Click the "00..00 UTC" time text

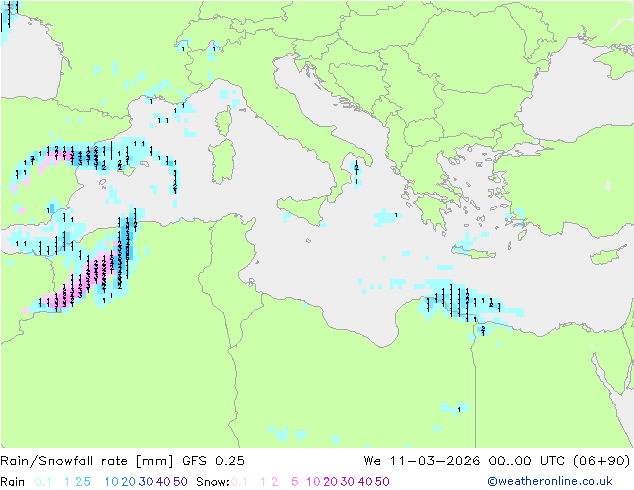coord(526,461)
